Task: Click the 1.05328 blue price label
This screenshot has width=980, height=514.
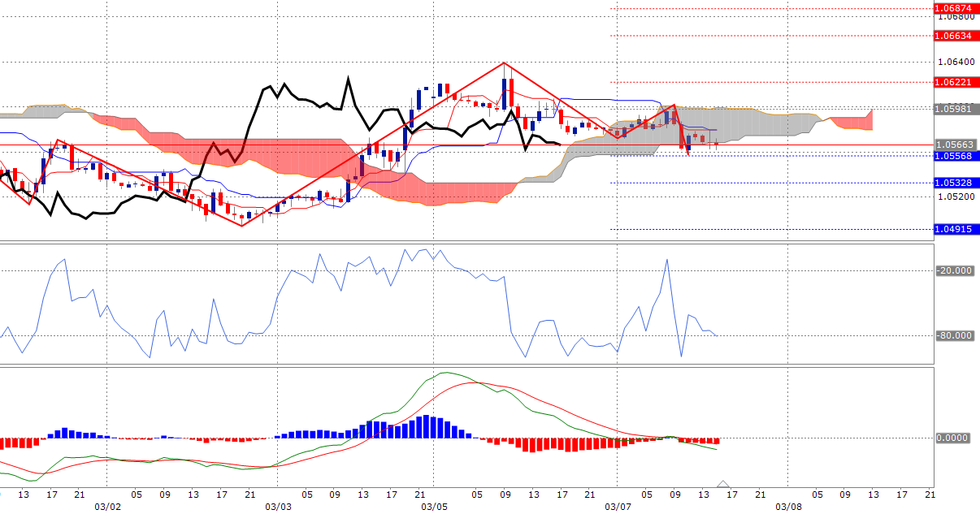Action: [x=954, y=183]
